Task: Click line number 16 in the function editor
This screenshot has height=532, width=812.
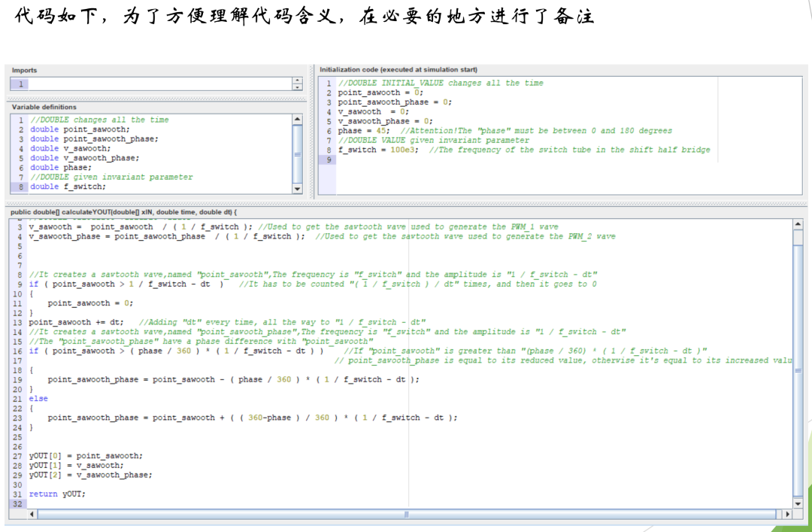Action: click(x=17, y=351)
